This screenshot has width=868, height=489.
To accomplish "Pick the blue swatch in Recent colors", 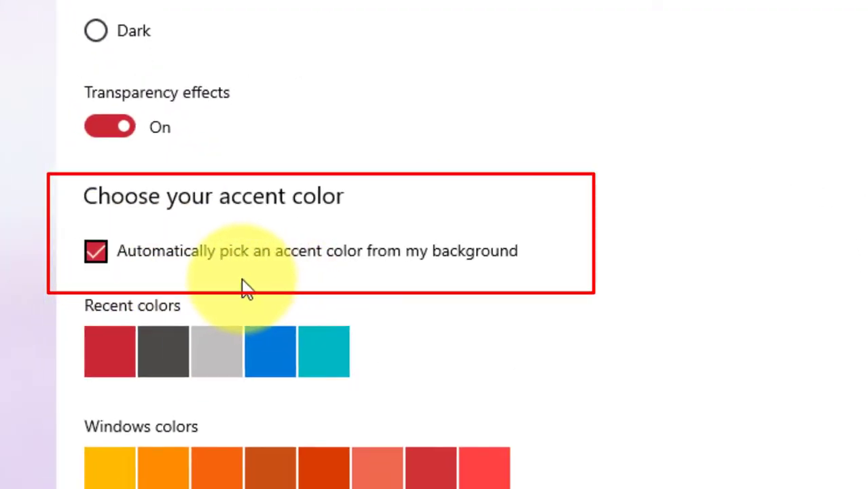I will pos(270,351).
